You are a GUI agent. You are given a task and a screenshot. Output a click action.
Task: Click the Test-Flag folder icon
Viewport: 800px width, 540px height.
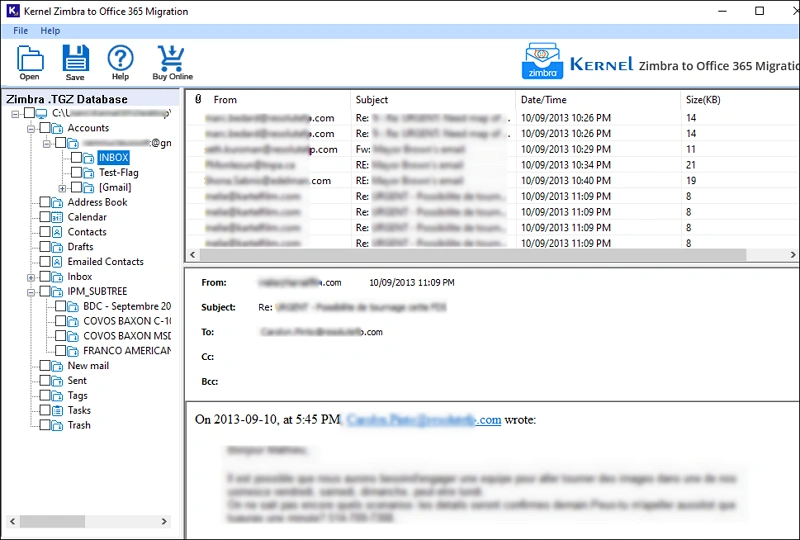click(88, 173)
